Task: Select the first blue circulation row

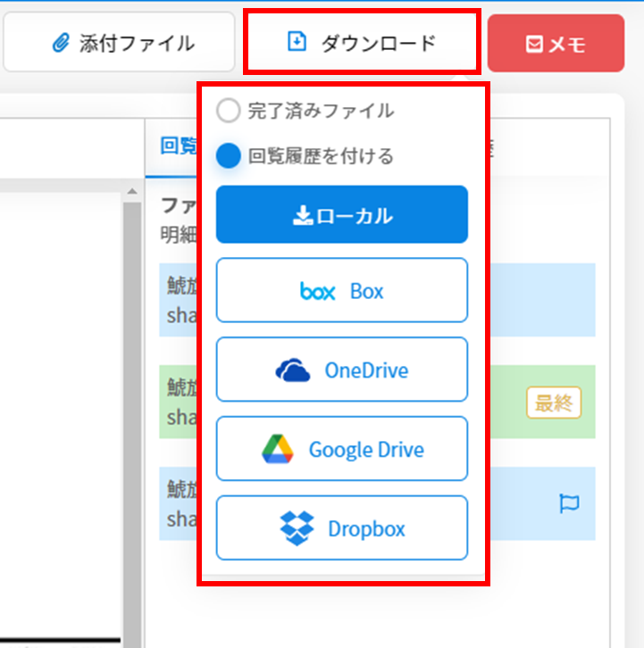Action: point(377,300)
